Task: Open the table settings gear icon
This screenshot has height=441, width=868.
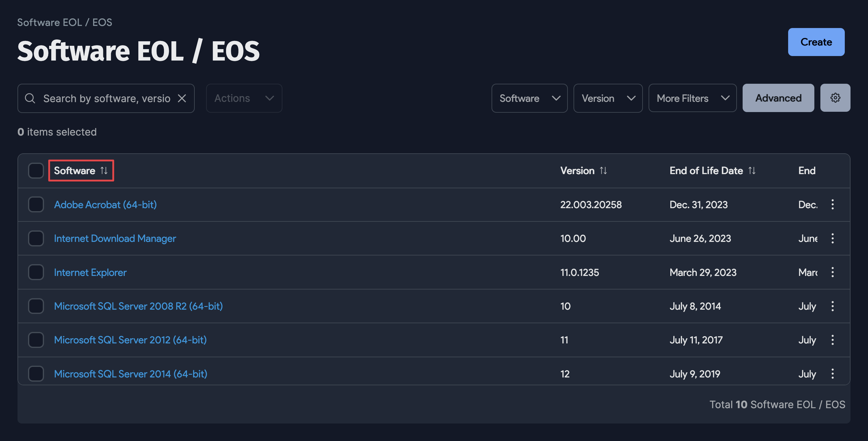Action: click(x=835, y=98)
